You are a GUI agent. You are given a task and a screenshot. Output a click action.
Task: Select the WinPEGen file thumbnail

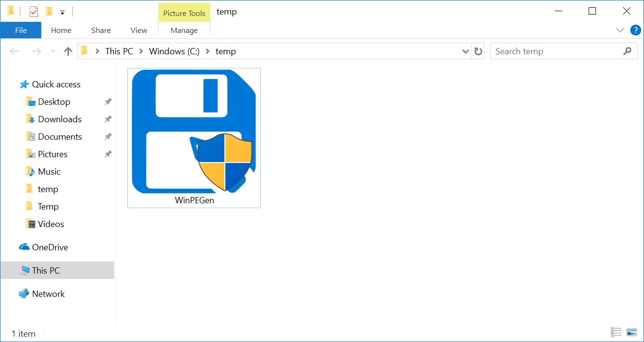click(194, 138)
